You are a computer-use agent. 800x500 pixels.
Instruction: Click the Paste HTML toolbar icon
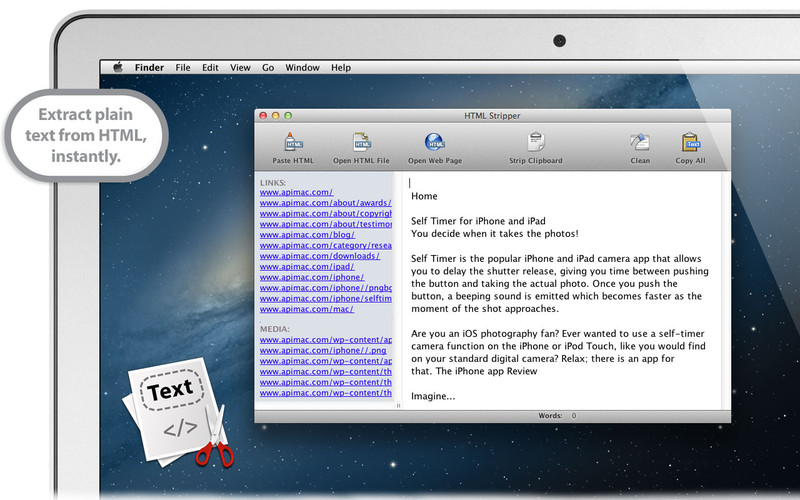[x=293, y=142]
